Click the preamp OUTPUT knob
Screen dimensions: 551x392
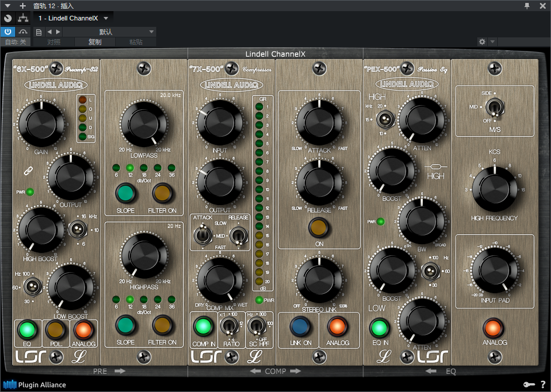(x=71, y=177)
